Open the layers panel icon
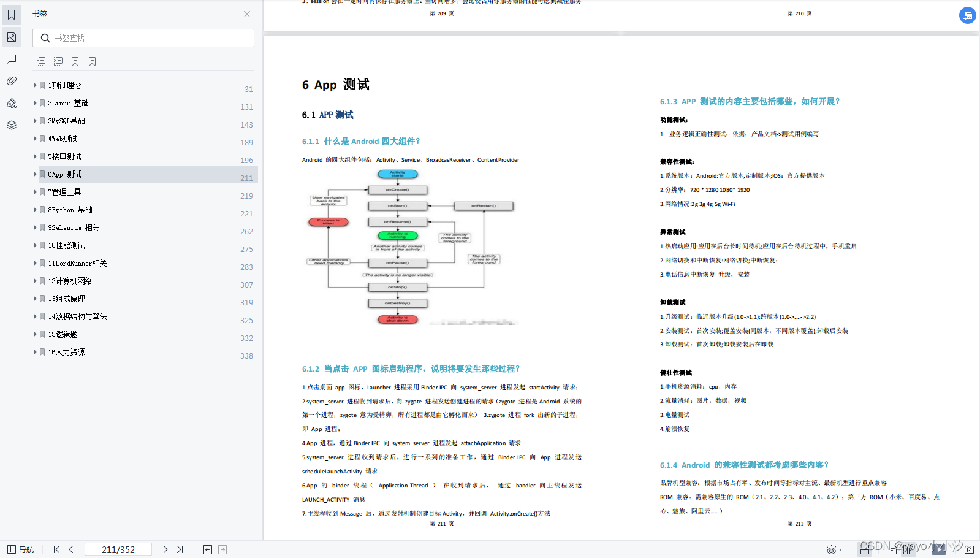 tap(12, 125)
